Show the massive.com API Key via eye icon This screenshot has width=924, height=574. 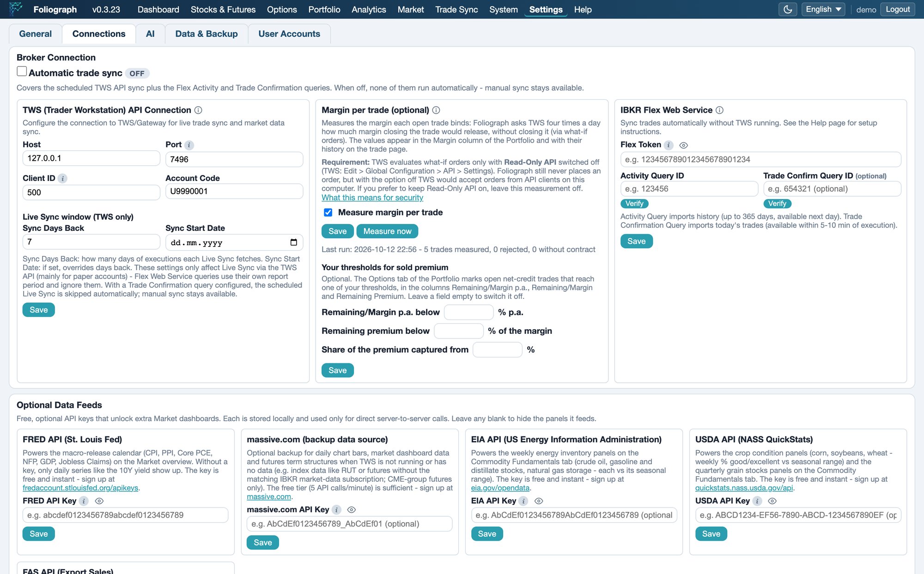click(x=352, y=510)
